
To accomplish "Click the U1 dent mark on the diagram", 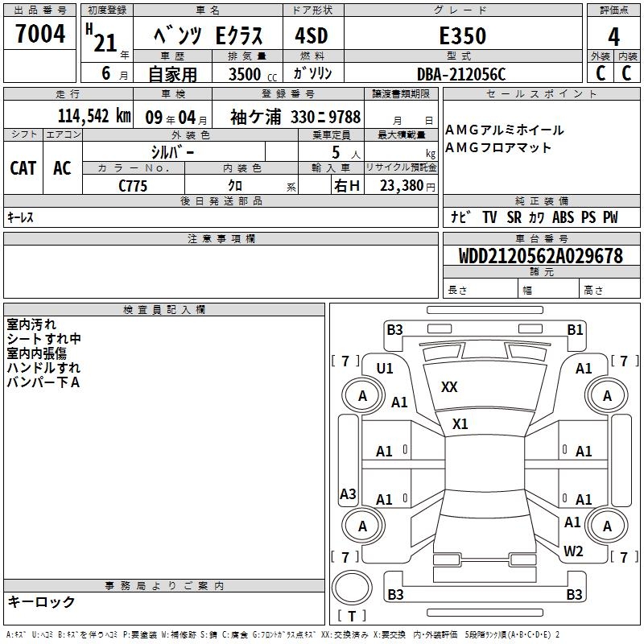I will [x=385, y=368].
